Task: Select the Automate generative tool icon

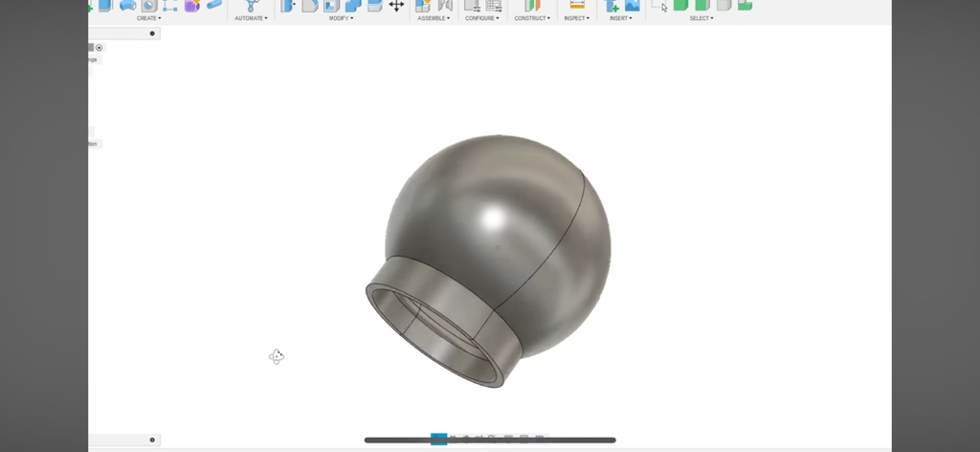Action: point(252,6)
